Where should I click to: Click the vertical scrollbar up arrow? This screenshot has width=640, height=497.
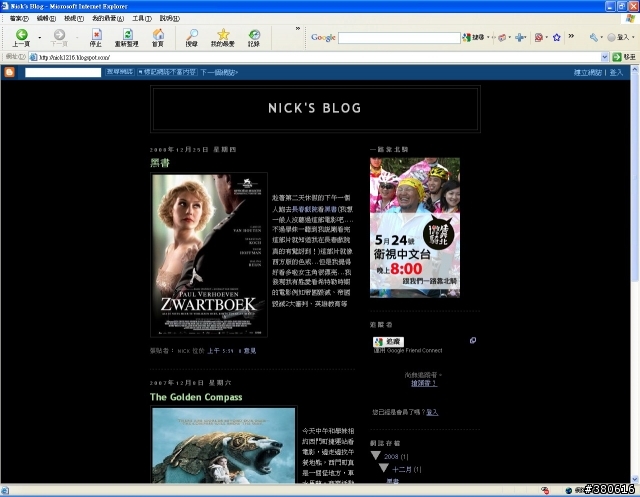point(635,70)
